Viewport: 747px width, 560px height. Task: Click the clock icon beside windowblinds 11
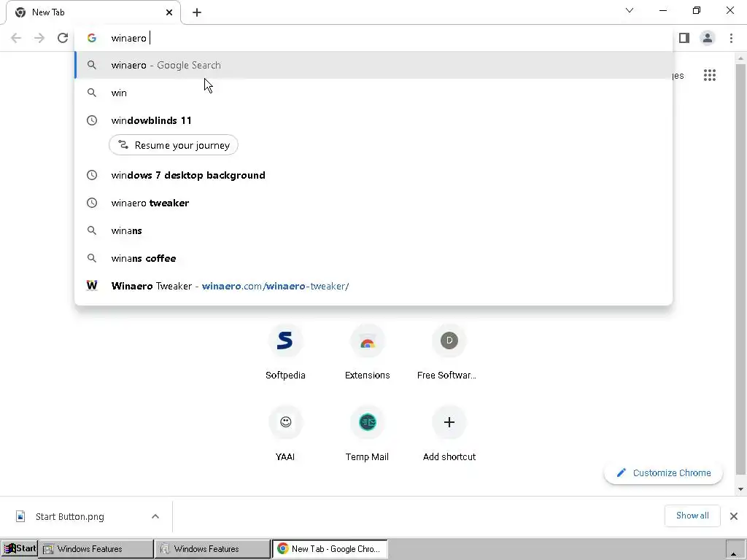coord(92,120)
